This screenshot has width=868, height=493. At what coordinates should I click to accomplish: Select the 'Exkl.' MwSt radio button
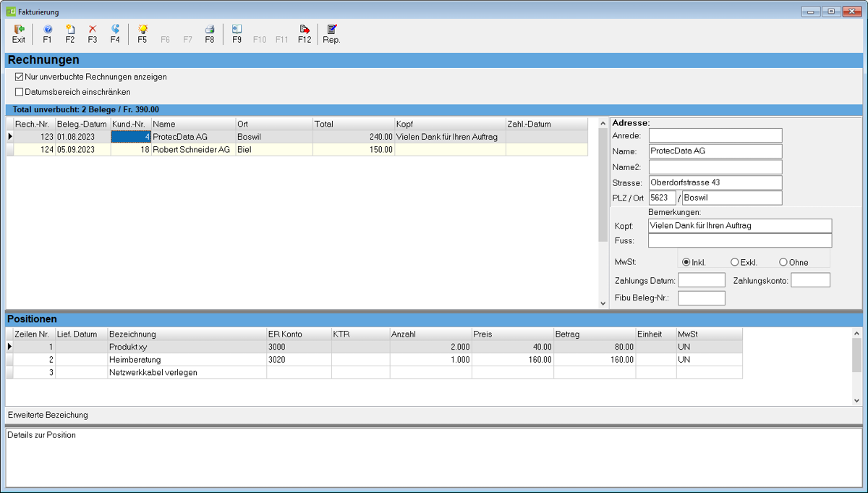tap(735, 262)
